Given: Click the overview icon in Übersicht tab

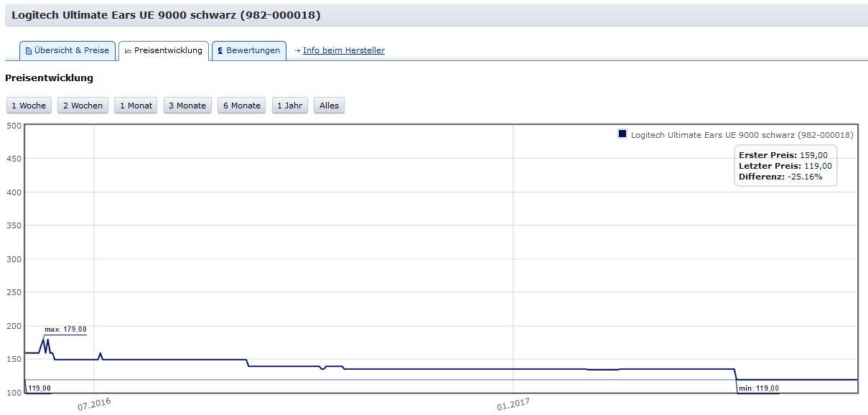Looking at the screenshot, I should click(x=29, y=51).
